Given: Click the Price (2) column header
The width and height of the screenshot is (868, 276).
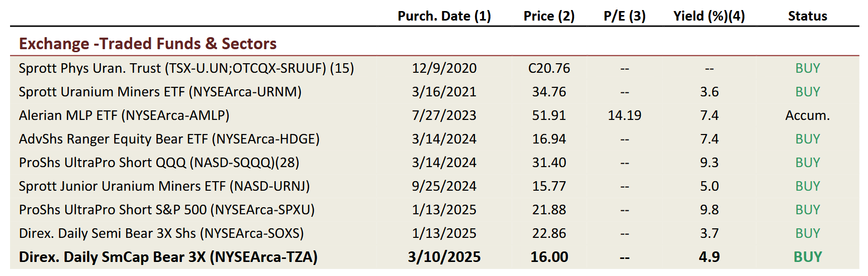Looking at the screenshot, I should 549,16.
